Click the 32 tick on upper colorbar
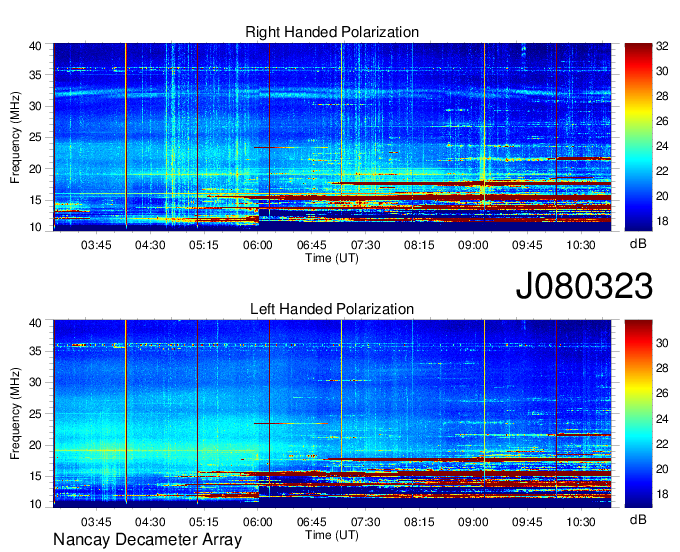The width and height of the screenshot is (680, 552). pyautogui.click(x=662, y=46)
